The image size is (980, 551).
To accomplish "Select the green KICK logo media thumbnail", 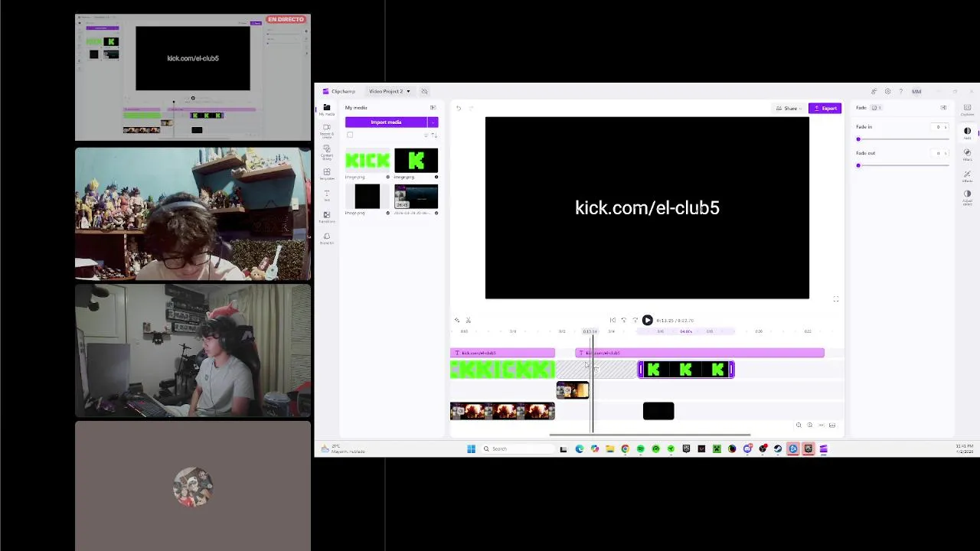I will pyautogui.click(x=367, y=160).
